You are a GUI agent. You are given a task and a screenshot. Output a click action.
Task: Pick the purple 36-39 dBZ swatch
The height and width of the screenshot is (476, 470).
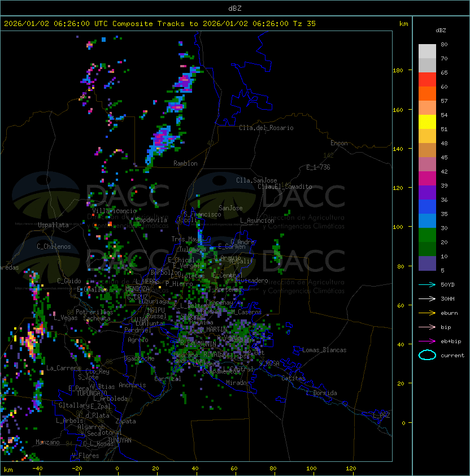tap(427, 192)
